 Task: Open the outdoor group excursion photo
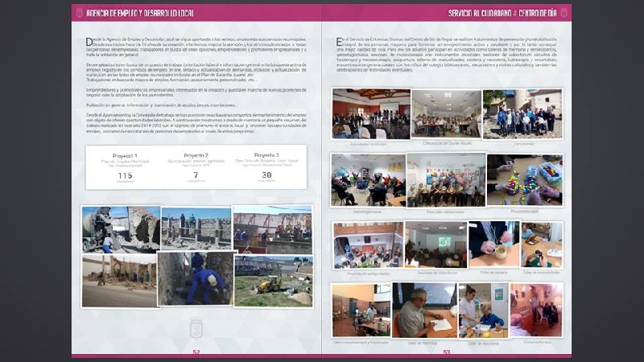522,113
